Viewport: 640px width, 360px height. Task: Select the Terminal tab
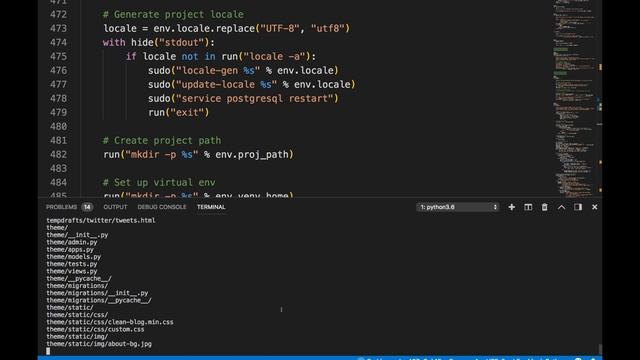tap(211, 207)
